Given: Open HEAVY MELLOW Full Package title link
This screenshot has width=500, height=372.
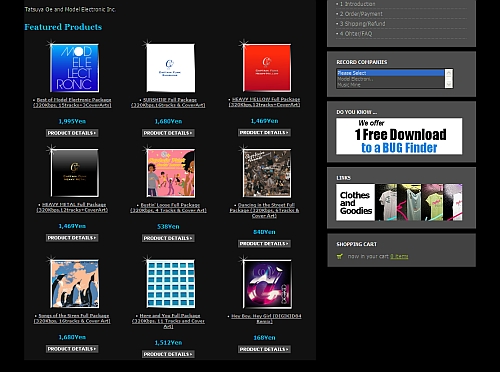Looking at the screenshot, I should click(264, 102).
